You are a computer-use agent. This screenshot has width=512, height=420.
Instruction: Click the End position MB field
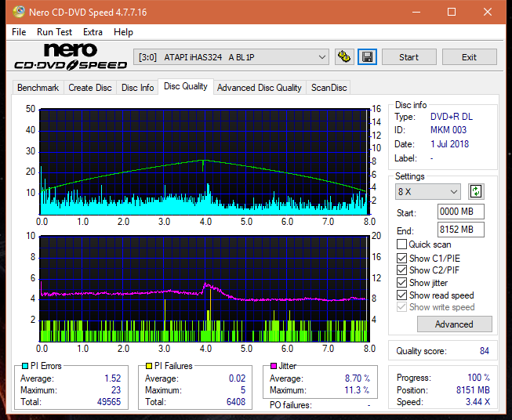pos(460,230)
